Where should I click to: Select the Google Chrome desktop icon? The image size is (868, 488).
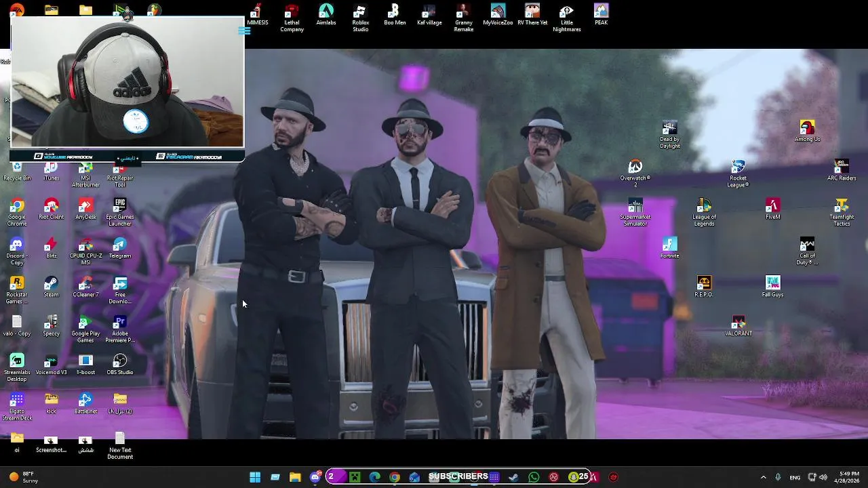17,212
